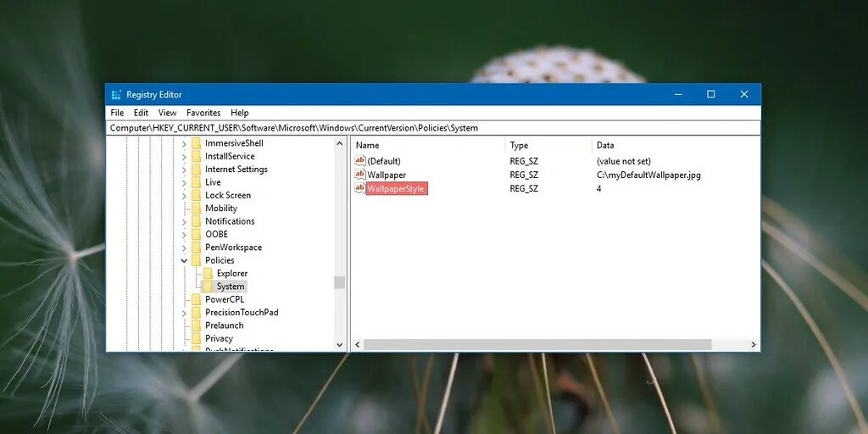
Task: Expand the Internet Settings key
Action: pyautogui.click(x=184, y=170)
